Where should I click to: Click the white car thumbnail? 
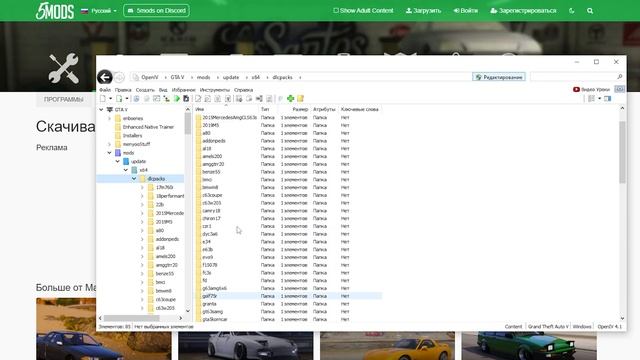(x=246, y=346)
